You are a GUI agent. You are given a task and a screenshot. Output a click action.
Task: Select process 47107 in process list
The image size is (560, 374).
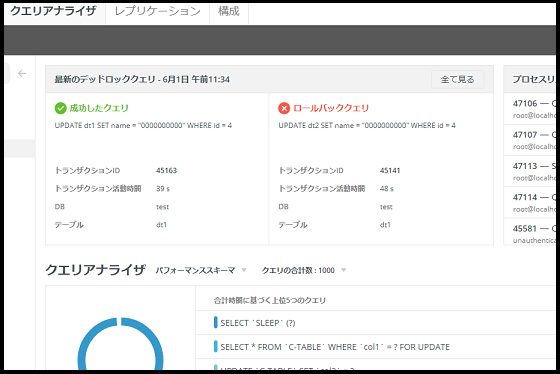point(530,140)
